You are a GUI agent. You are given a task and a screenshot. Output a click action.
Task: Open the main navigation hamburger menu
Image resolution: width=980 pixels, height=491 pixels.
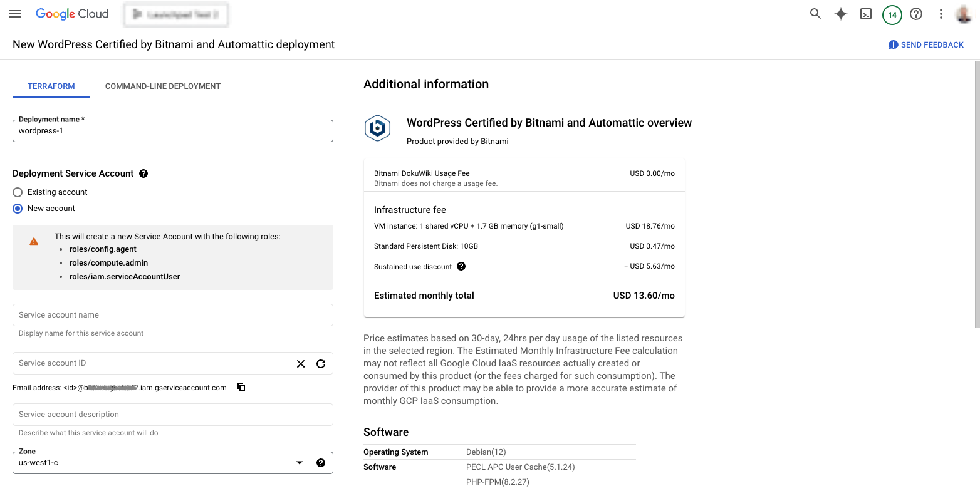point(15,14)
